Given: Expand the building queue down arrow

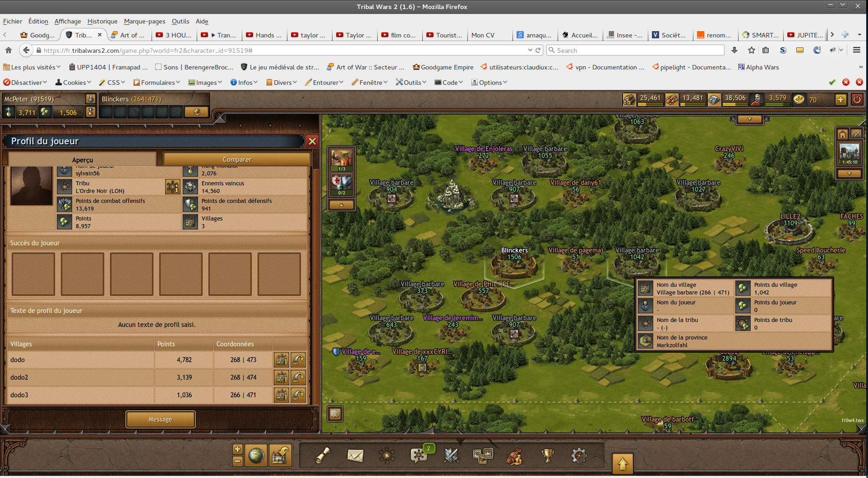Looking at the screenshot, I should pos(850,174).
